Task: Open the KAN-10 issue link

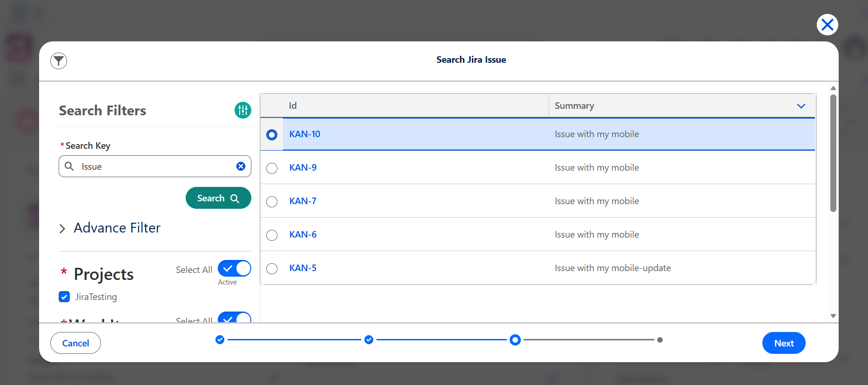Action: [x=305, y=134]
